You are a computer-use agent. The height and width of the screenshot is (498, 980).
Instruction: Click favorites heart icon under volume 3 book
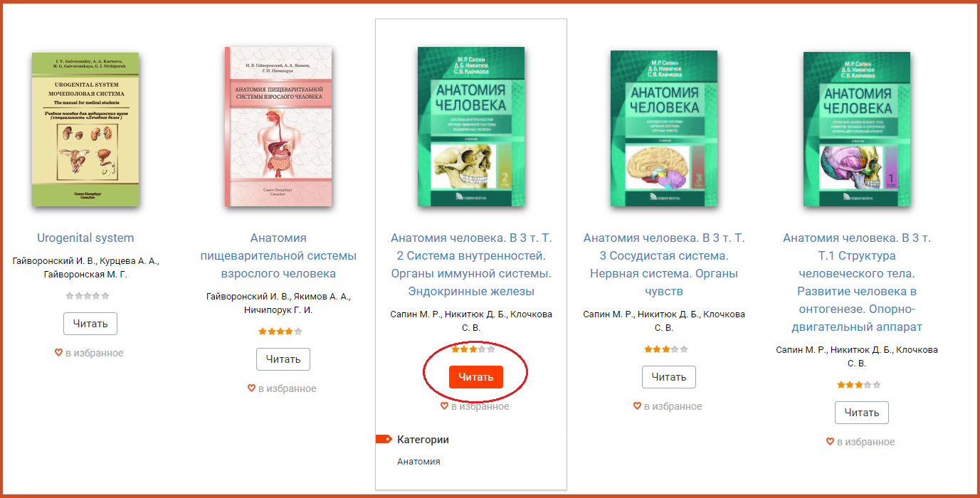pos(637,406)
